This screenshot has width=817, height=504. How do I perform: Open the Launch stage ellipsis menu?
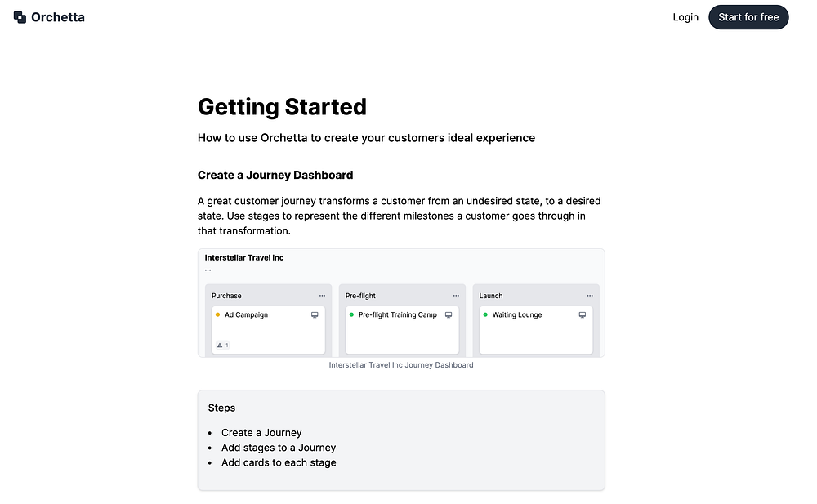click(x=590, y=296)
